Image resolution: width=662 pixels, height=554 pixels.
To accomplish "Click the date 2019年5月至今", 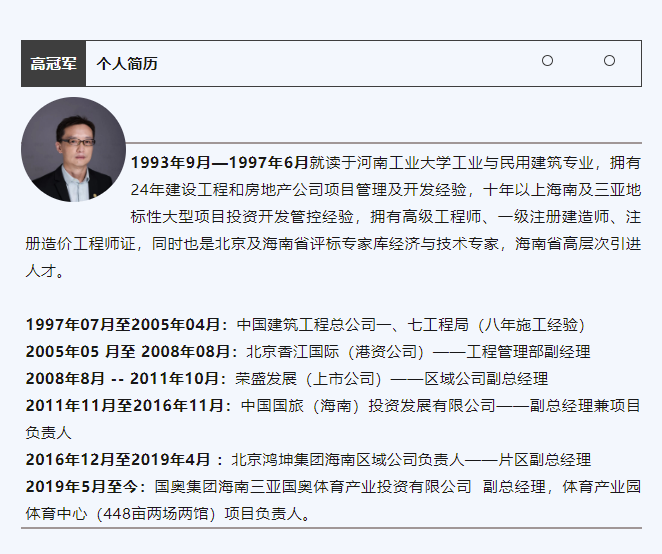I will (82, 487).
